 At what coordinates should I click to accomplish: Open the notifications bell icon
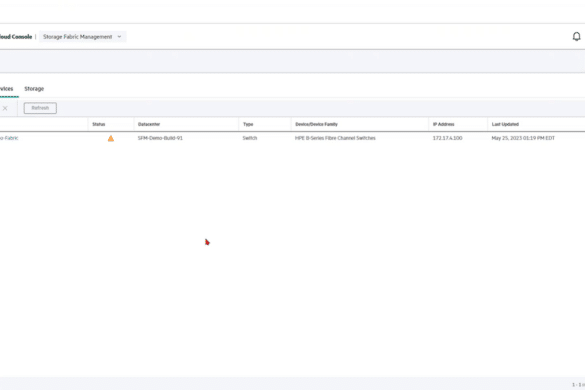pyautogui.click(x=576, y=37)
